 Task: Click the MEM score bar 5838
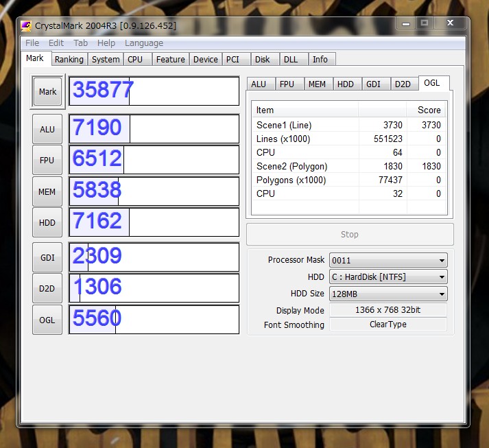(x=154, y=191)
